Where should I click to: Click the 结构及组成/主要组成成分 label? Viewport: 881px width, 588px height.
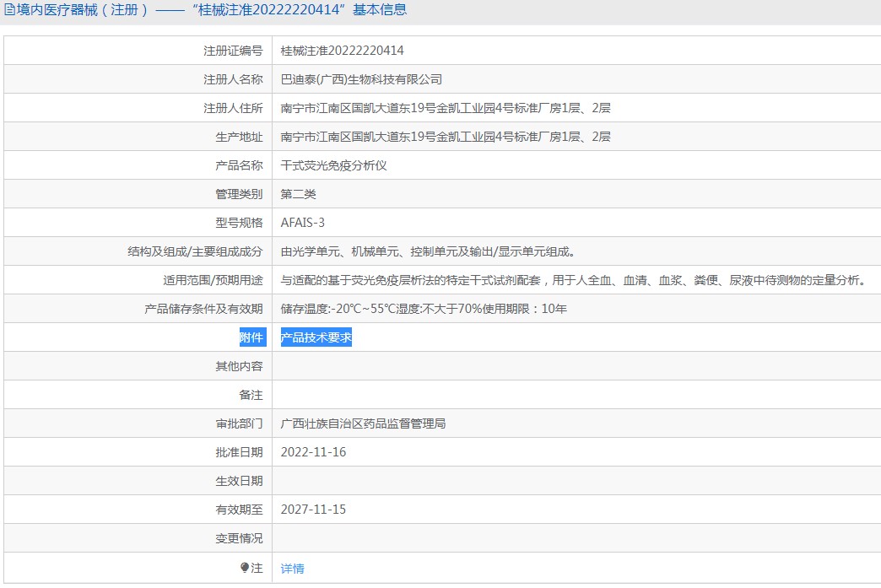point(195,251)
